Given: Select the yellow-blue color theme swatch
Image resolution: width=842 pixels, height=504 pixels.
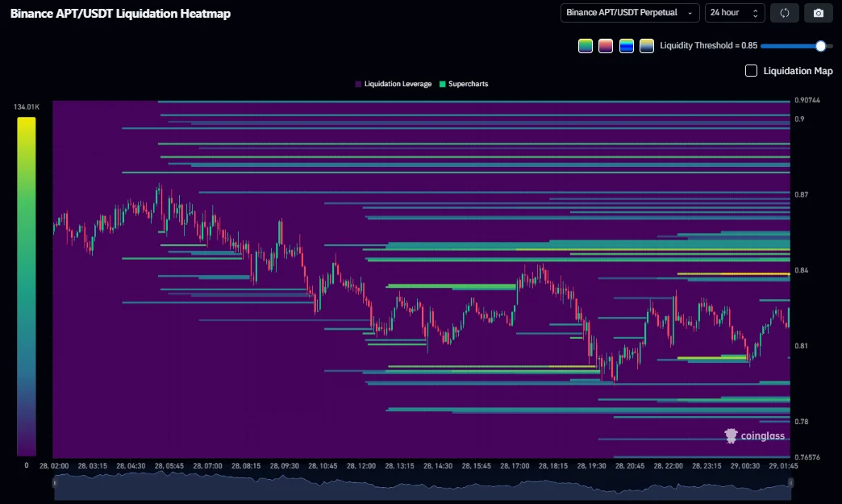Looking at the screenshot, I should [x=647, y=46].
